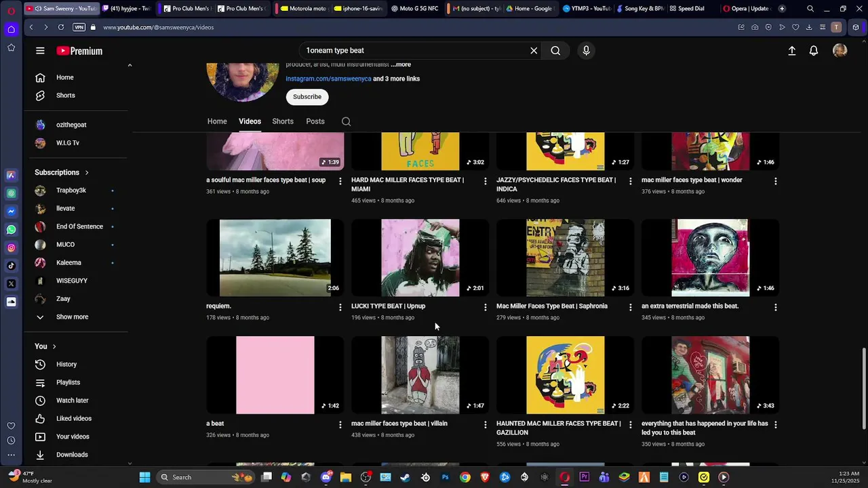The height and width of the screenshot is (488, 868).
Task: Open the taskbar weather widget
Action: pos(30,477)
